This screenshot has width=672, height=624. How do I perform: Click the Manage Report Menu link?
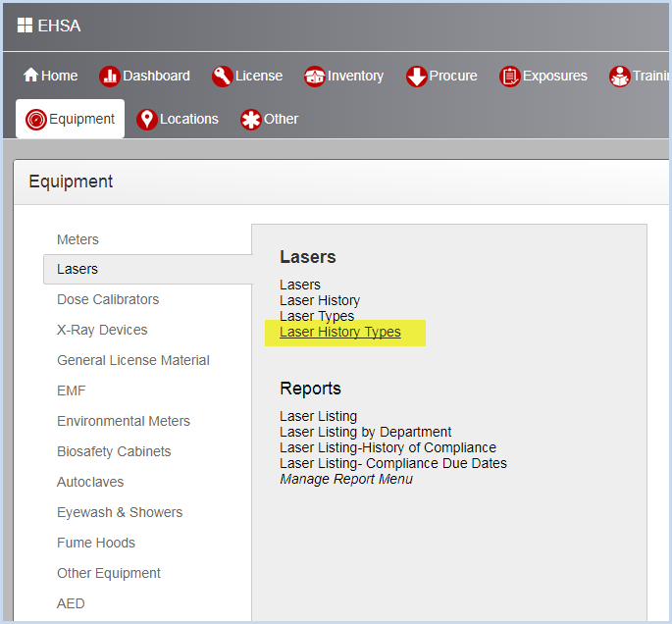click(346, 479)
